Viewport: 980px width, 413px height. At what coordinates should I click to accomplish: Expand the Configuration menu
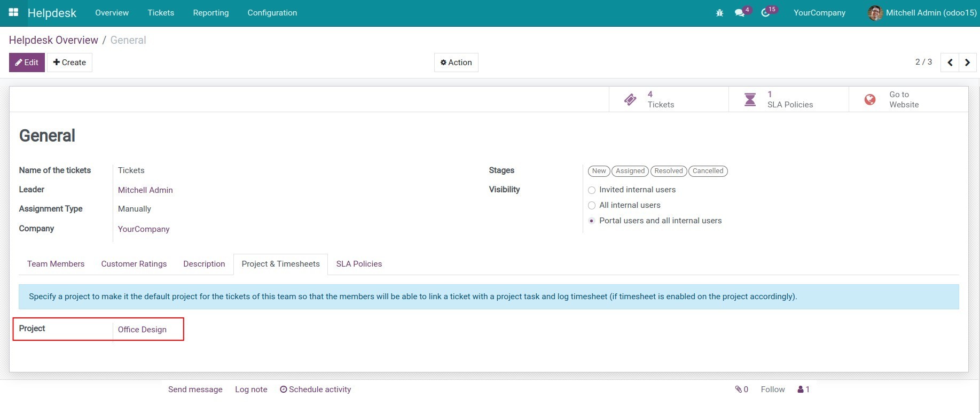pyautogui.click(x=272, y=13)
